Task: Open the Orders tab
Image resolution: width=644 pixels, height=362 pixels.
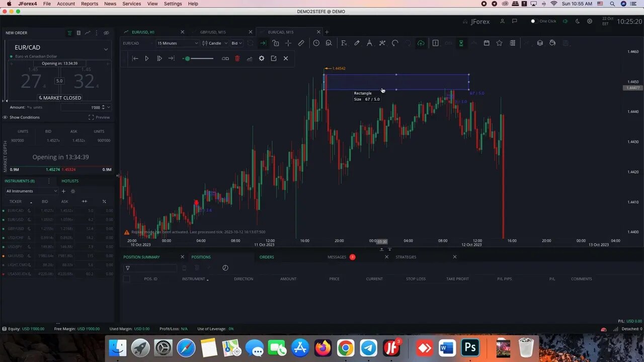Action: (267, 257)
